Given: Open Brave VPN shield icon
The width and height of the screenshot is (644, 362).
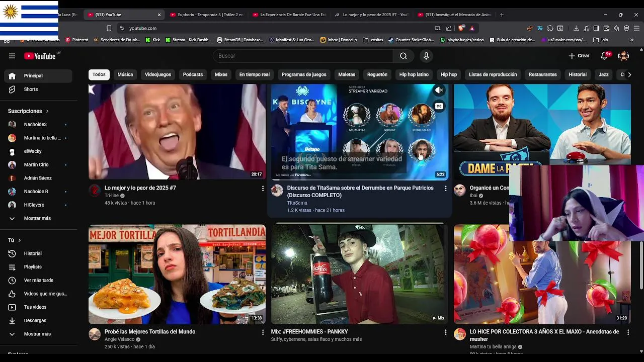Looking at the screenshot, I should pos(626,28).
